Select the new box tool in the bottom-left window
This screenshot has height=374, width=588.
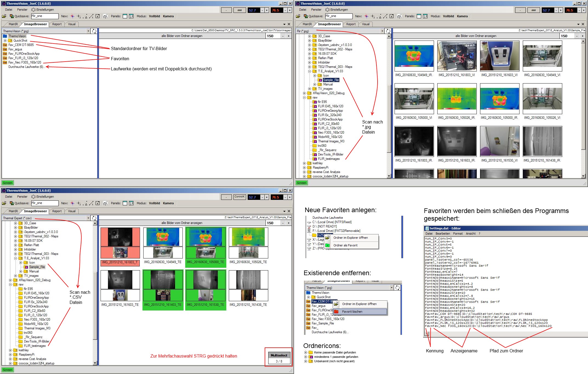click(98, 203)
